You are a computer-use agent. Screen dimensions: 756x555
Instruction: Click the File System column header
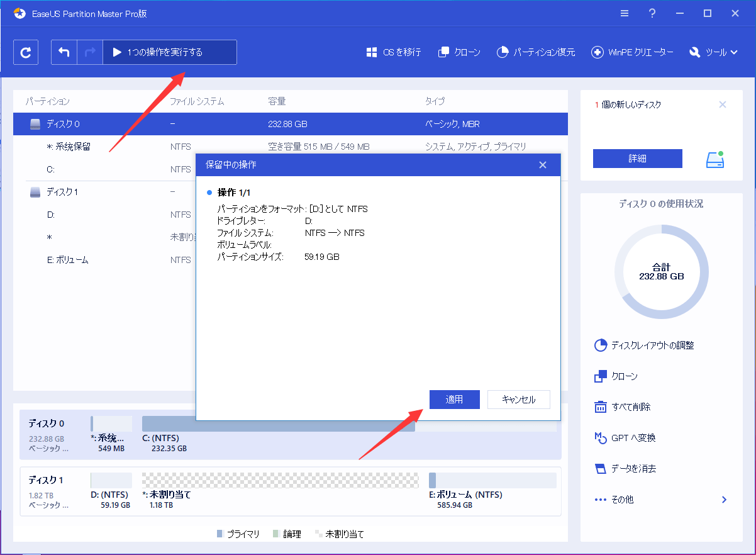[x=197, y=101]
